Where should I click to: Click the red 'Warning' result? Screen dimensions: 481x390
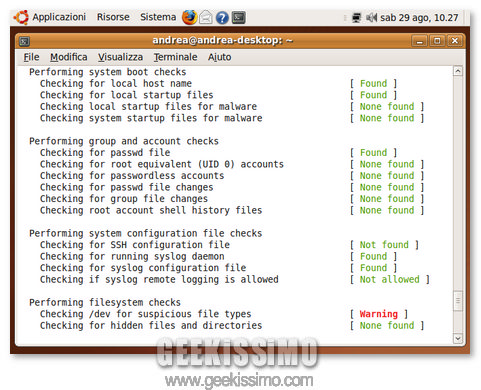point(379,314)
